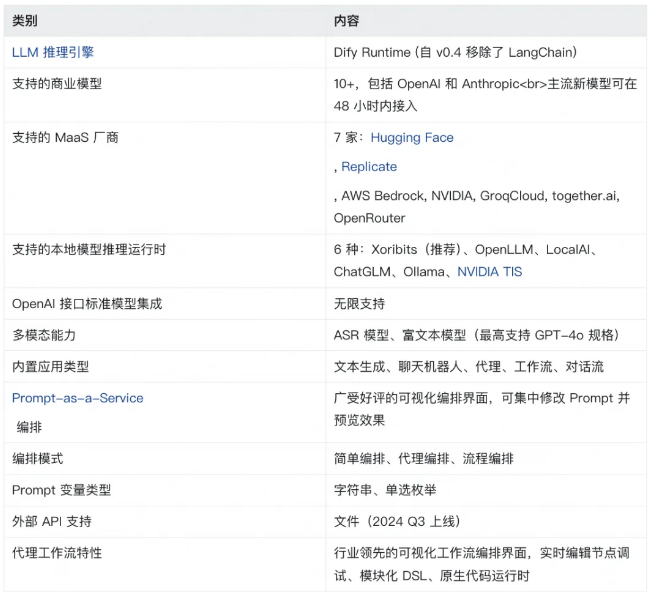This screenshot has height=592, width=648.
Task: Click the 文本生成、聊天机器人 cell
Action: click(x=486, y=367)
